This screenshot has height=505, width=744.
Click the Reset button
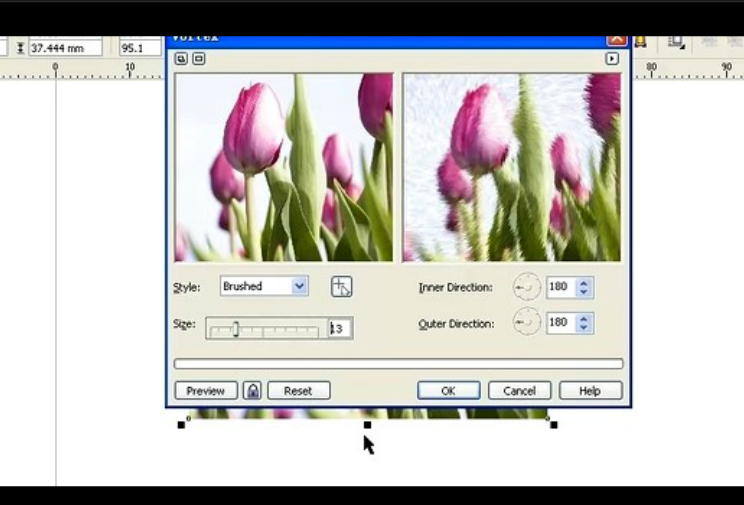(x=298, y=391)
